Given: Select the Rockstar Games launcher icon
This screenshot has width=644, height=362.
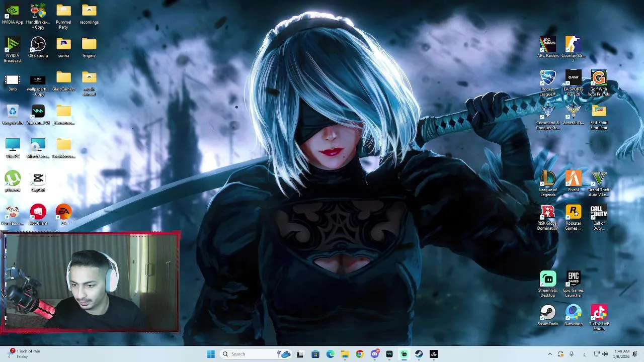Looking at the screenshot, I should 573,218.
